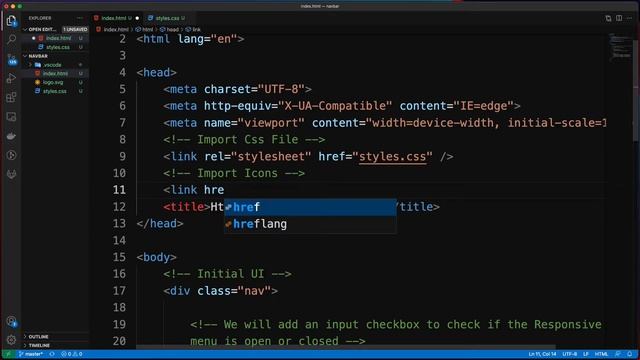
Task: Click the feedback icon in status bar
Action: pos(618,354)
